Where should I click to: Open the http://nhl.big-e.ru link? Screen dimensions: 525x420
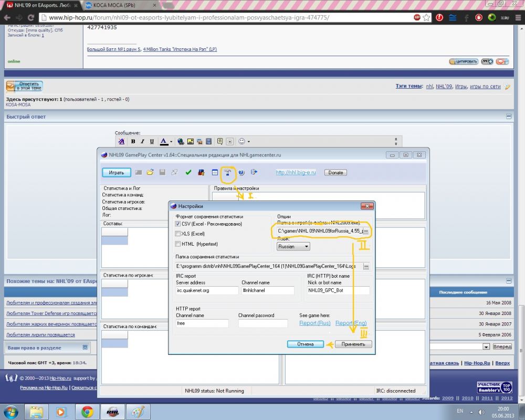pos(296,173)
